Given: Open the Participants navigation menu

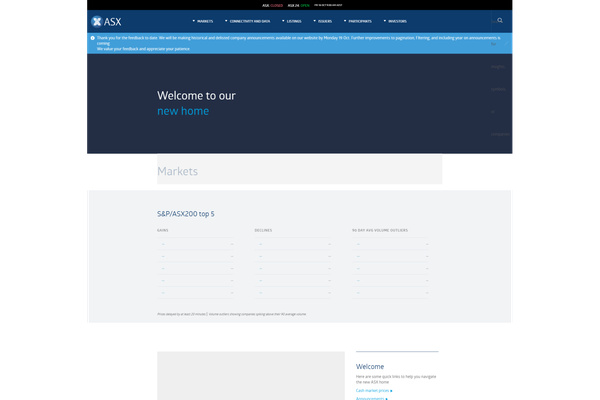Looking at the screenshot, I should pyautogui.click(x=362, y=20).
